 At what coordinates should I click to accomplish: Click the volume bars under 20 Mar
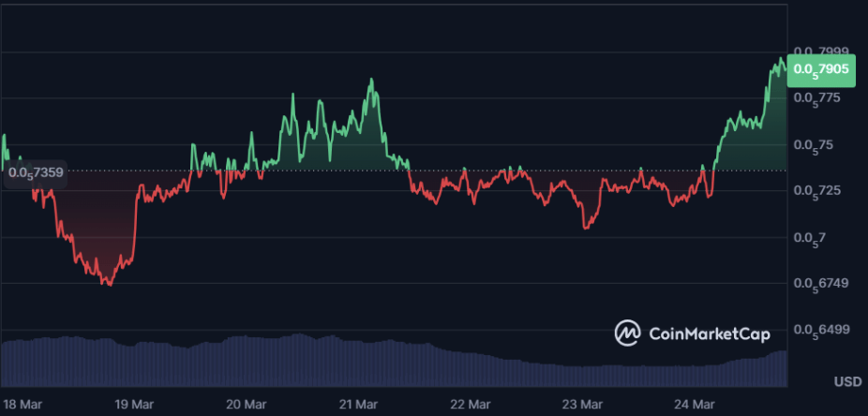[246, 361]
